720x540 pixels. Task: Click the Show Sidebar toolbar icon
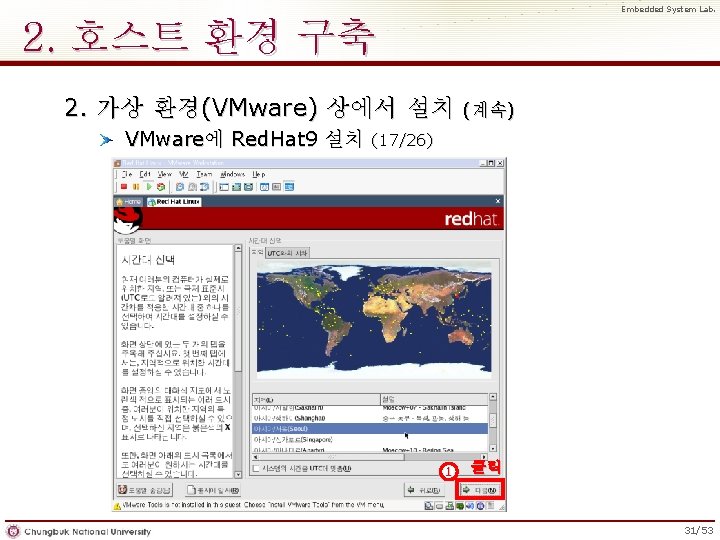tap(224, 187)
